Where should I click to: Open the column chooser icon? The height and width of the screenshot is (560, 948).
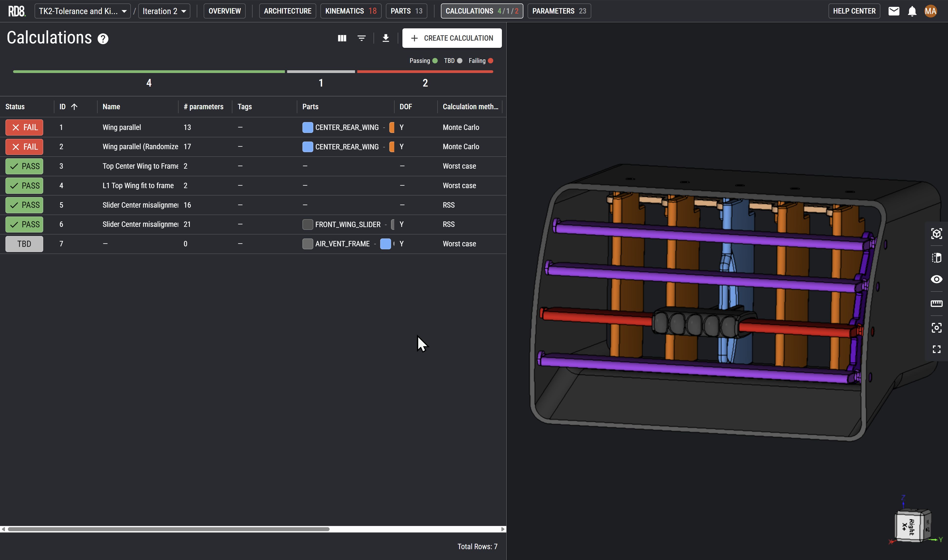coord(342,38)
